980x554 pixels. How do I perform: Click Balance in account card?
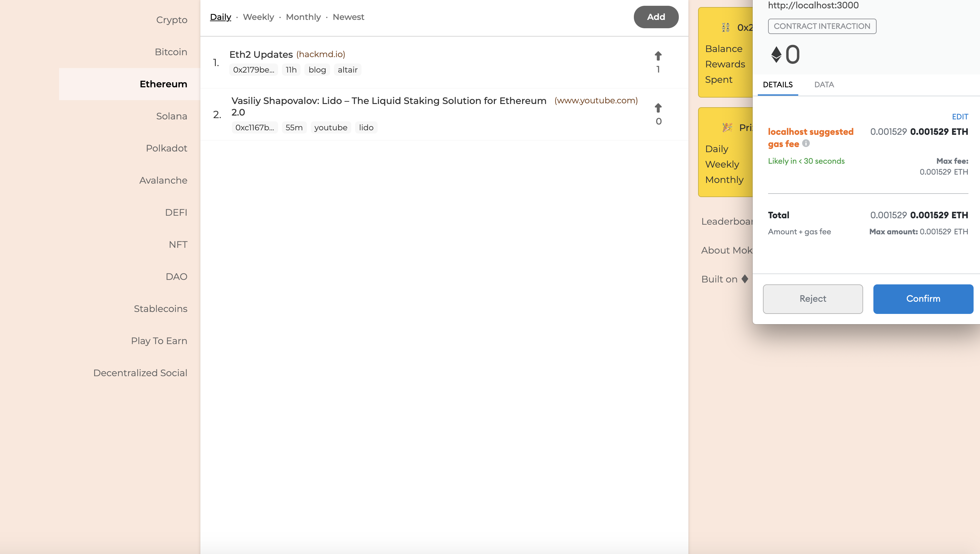click(723, 49)
